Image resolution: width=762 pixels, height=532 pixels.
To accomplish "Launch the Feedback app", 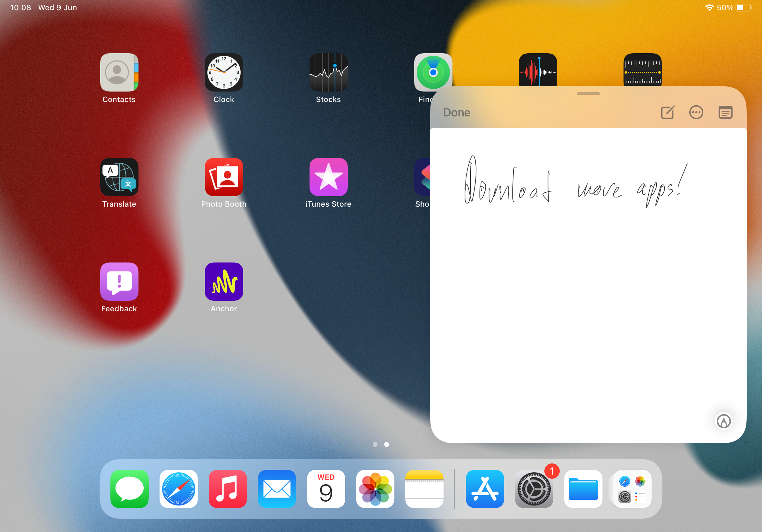I will point(119,282).
